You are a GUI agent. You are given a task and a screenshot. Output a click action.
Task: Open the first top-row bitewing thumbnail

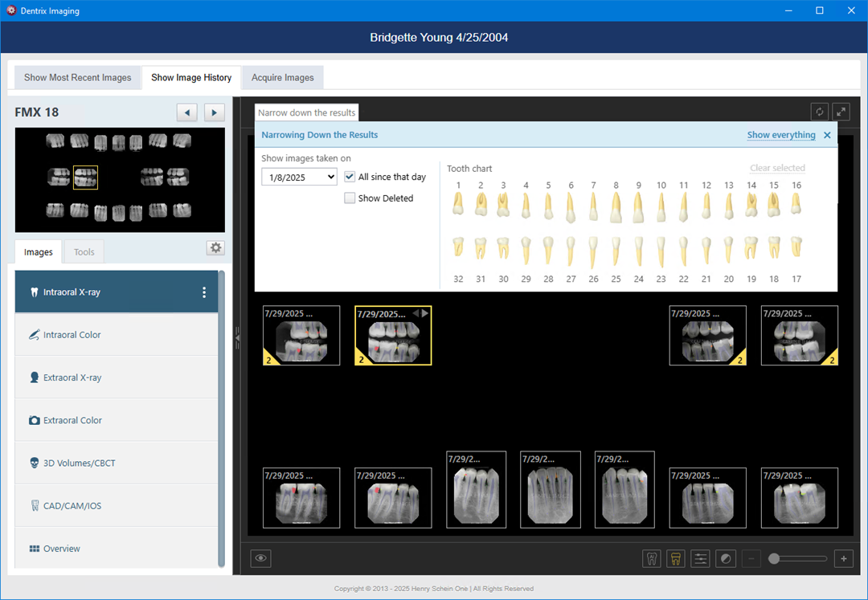(x=301, y=336)
